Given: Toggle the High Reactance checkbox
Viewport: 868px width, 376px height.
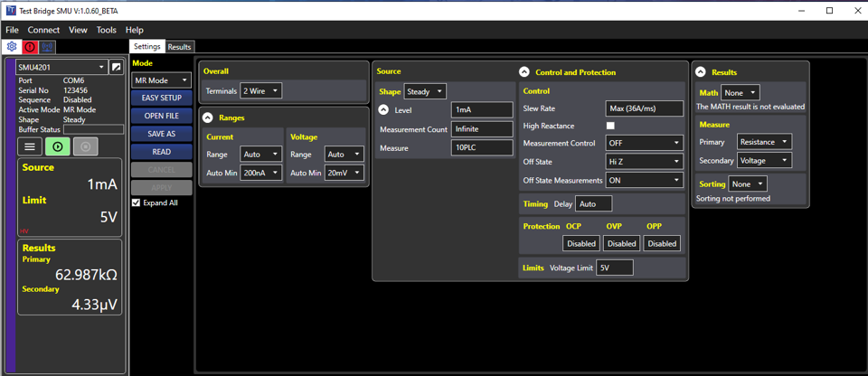Looking at the screenshot, I should coord(610,126).
